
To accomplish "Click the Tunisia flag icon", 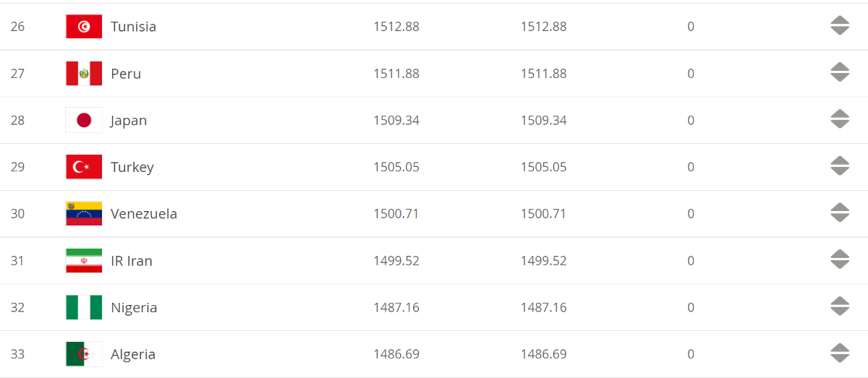I will coord(84,27).
